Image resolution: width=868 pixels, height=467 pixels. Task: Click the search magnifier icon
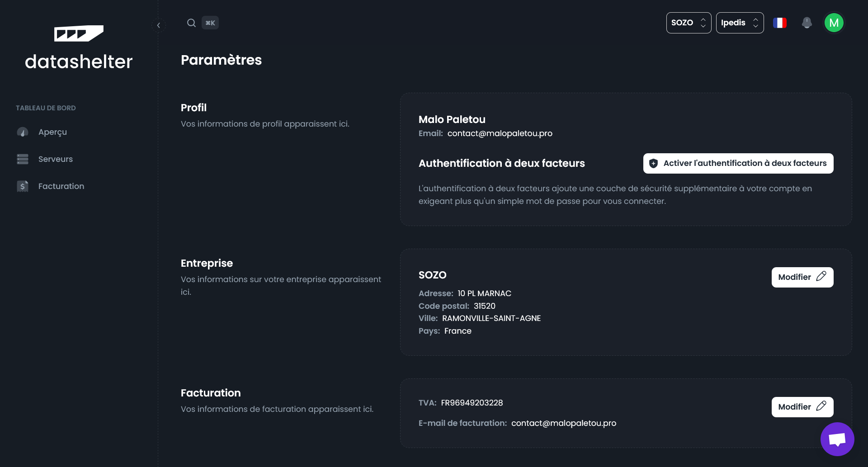click(191, 23)
